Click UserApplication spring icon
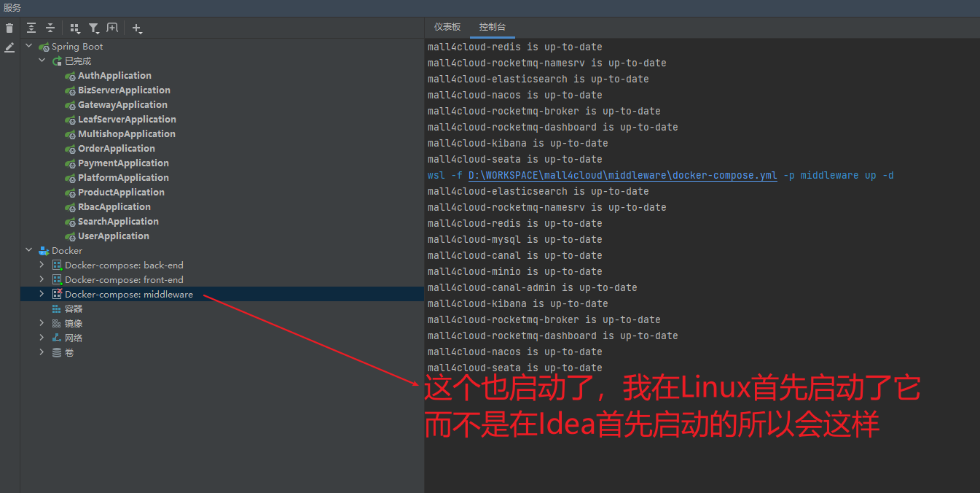This screenshot has width=980, height=493. tap(70, 236)
